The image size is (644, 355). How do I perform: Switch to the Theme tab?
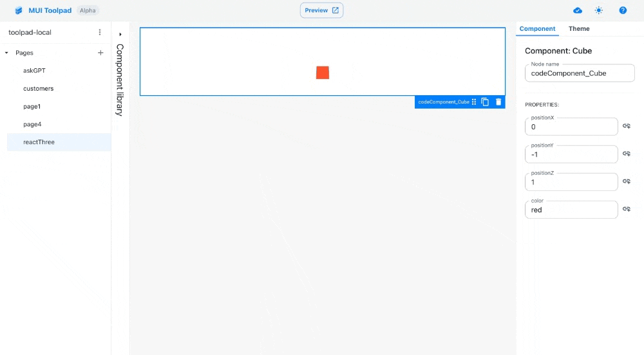(x=579, y=29)
